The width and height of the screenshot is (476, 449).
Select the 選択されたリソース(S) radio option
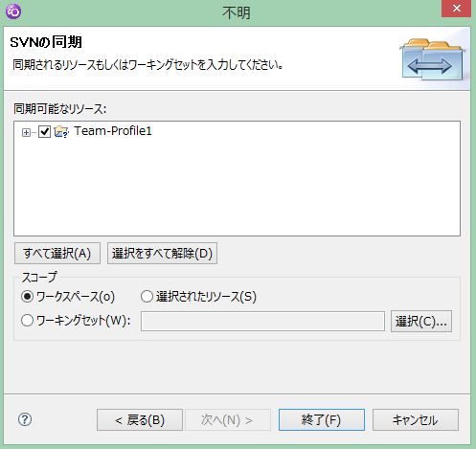click(147, 297)
